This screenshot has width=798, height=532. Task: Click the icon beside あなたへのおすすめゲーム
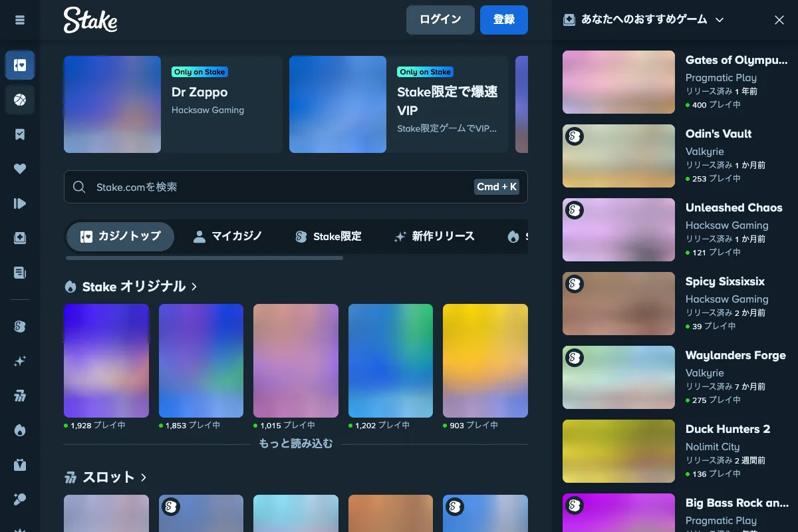(569, 20)
